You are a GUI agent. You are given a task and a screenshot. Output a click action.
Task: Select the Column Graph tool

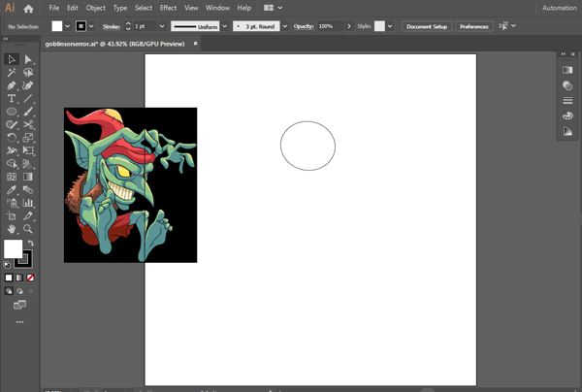28,203
